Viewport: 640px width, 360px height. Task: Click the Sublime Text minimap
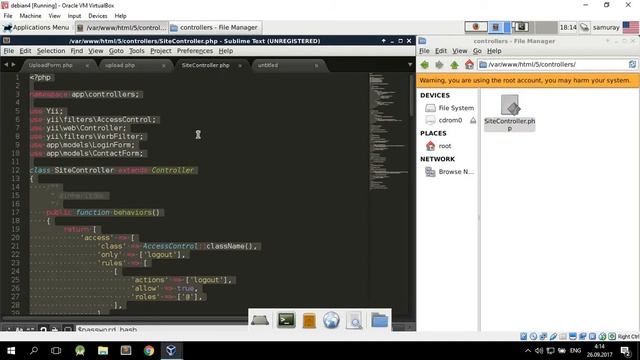[389, 132]
